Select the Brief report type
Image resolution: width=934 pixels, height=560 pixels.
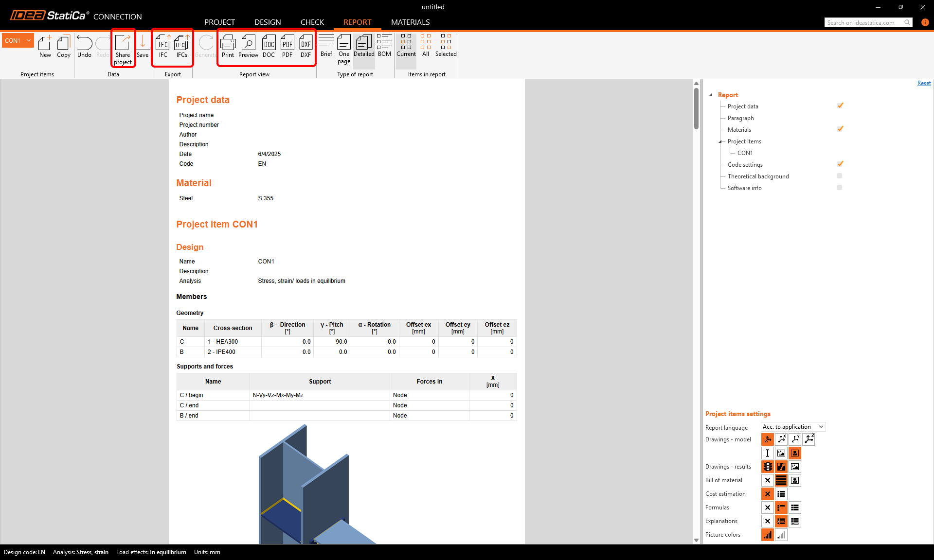(x=326, y=46)
